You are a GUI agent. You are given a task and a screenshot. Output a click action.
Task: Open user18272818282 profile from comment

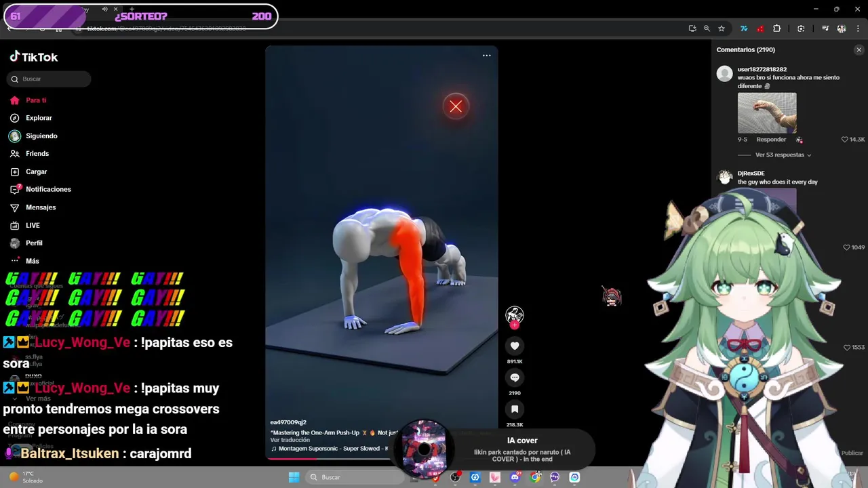pyautogui.click(x=762, y=69)
